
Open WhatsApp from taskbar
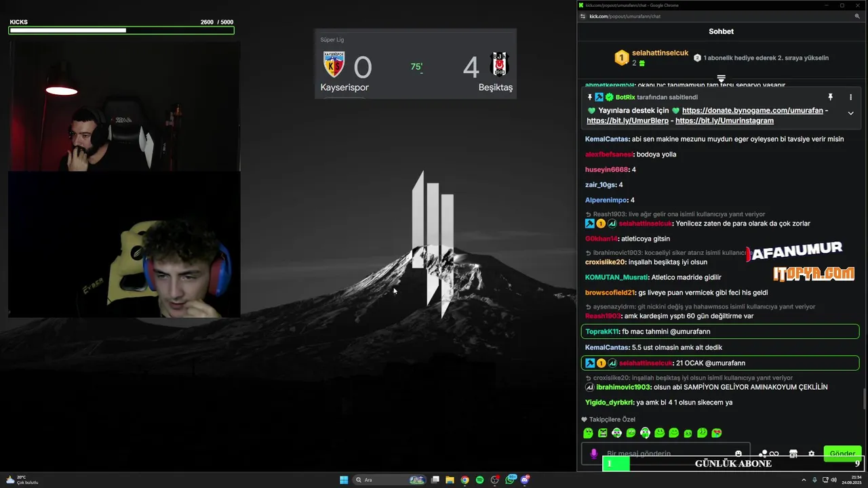(x=510, y=480)
